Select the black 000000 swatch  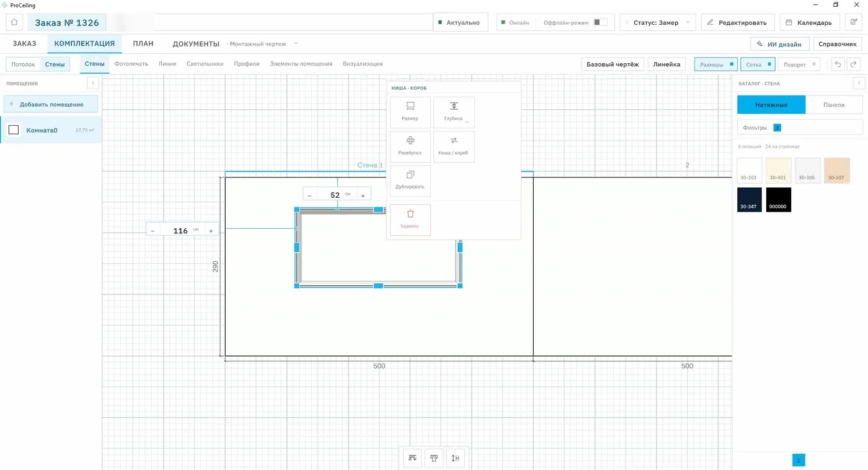(x=778, y=200)
